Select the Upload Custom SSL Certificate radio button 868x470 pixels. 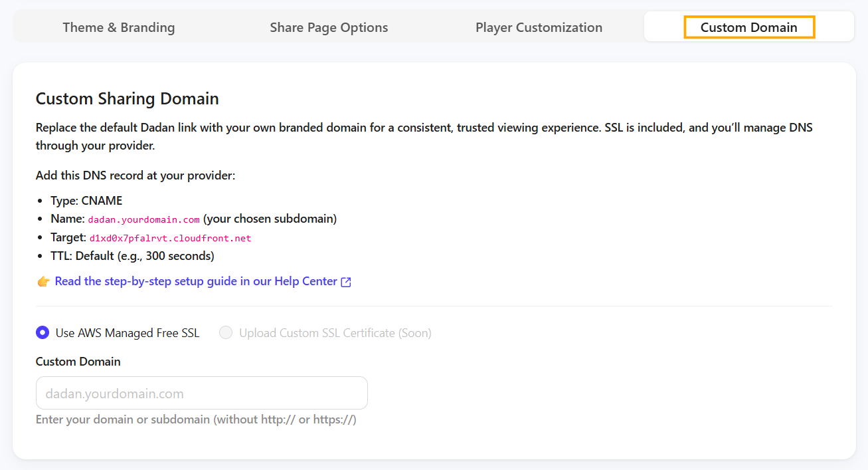click(226, 332)
